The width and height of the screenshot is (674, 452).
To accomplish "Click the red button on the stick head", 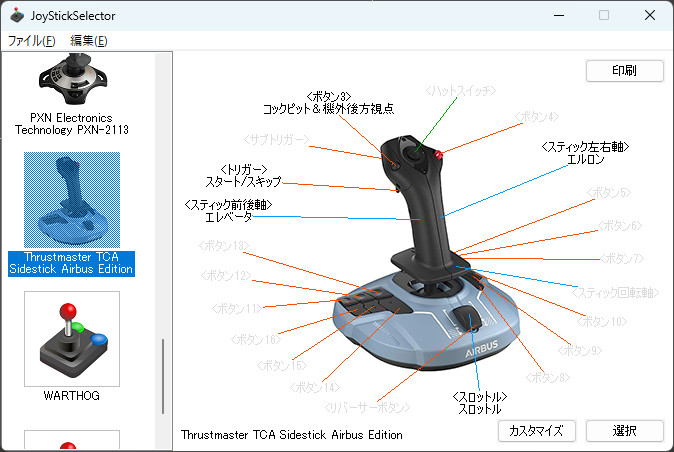I will point(438,154).
